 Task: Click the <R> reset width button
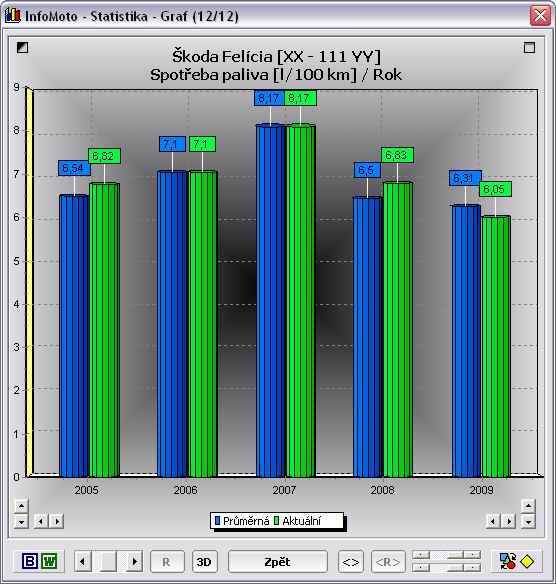click(388, 562)
